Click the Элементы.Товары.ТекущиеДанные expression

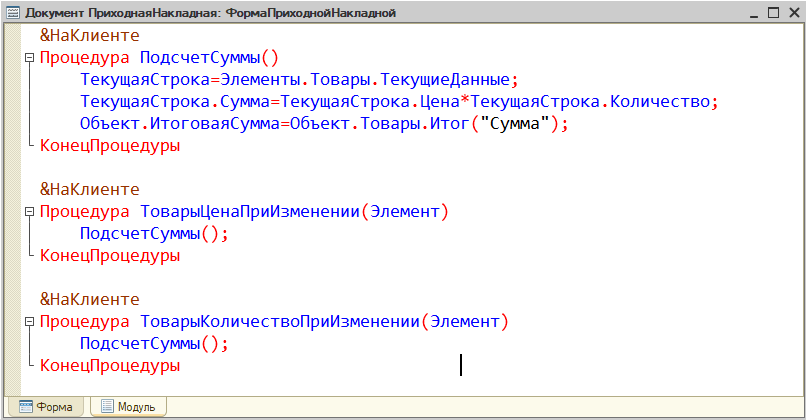click(365, 80)
